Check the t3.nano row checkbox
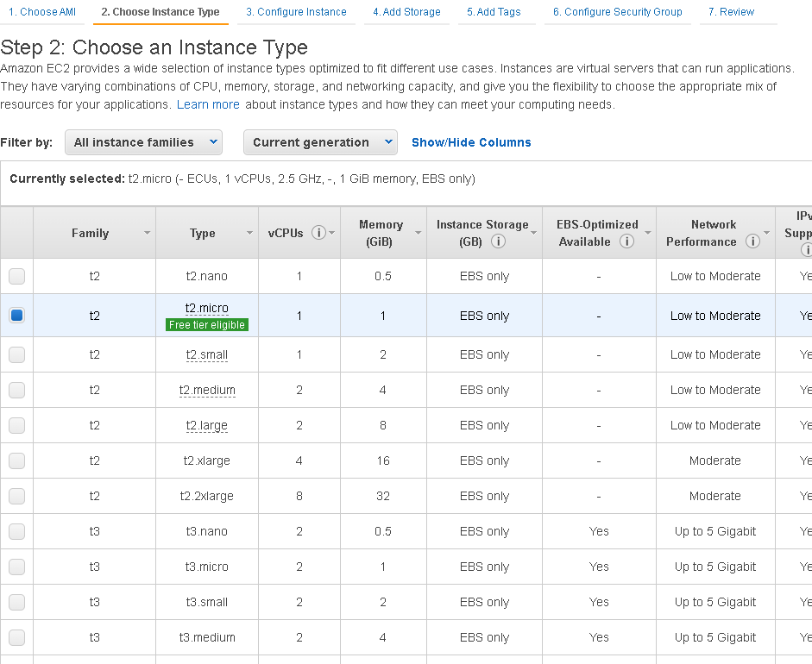 (16, 531)
